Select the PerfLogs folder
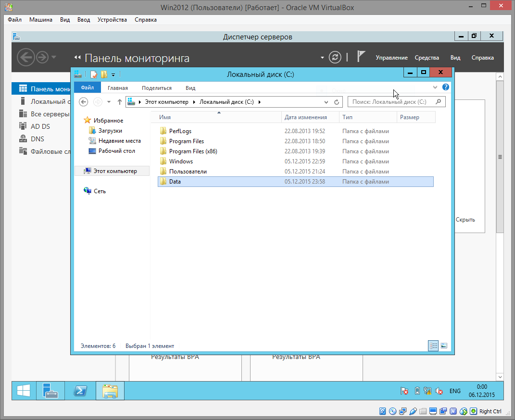The width and height of the screenshot is (515, 420). 296,131
